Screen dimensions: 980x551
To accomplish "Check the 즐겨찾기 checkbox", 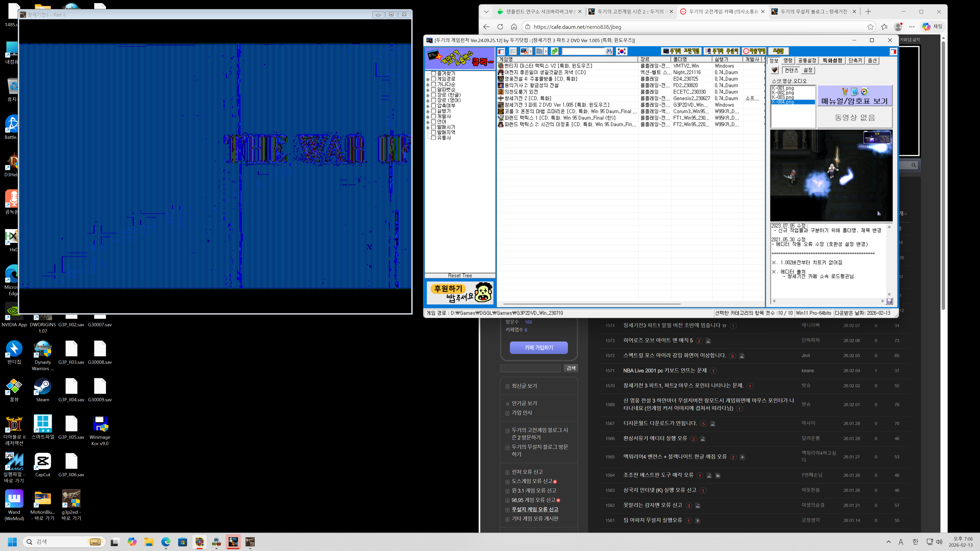I will pos(433,73).
